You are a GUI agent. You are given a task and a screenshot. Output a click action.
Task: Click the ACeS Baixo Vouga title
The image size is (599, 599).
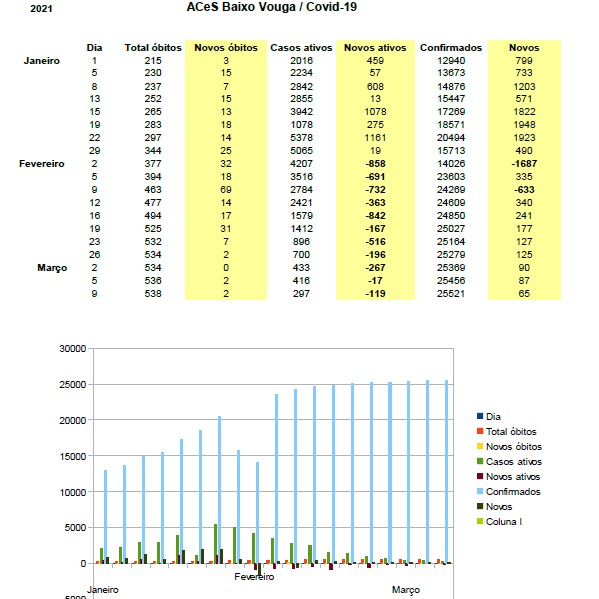[x=272, y=7]
